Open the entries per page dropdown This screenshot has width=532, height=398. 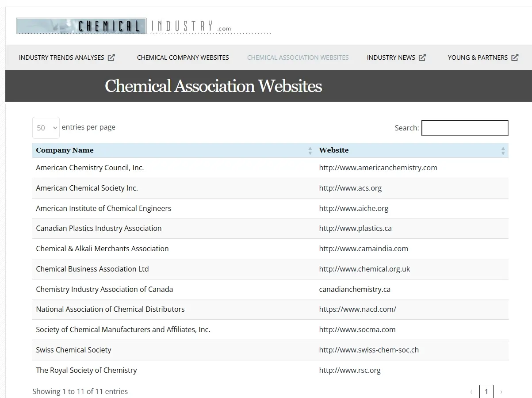(x=46, y=128)
